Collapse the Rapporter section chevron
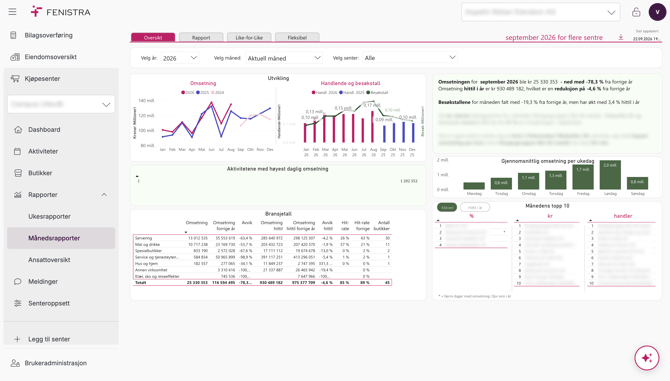 (104, 195)
